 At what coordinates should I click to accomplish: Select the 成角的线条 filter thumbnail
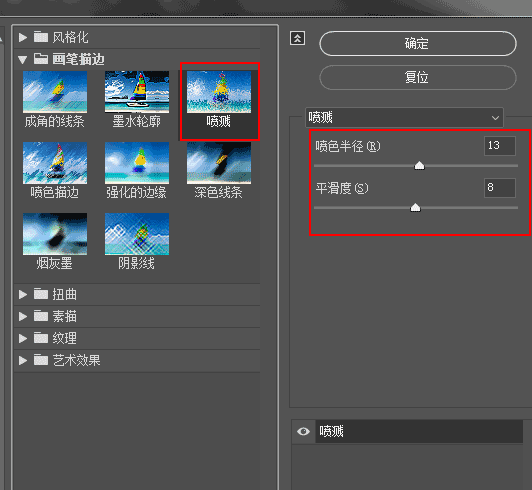pos(55,92)
